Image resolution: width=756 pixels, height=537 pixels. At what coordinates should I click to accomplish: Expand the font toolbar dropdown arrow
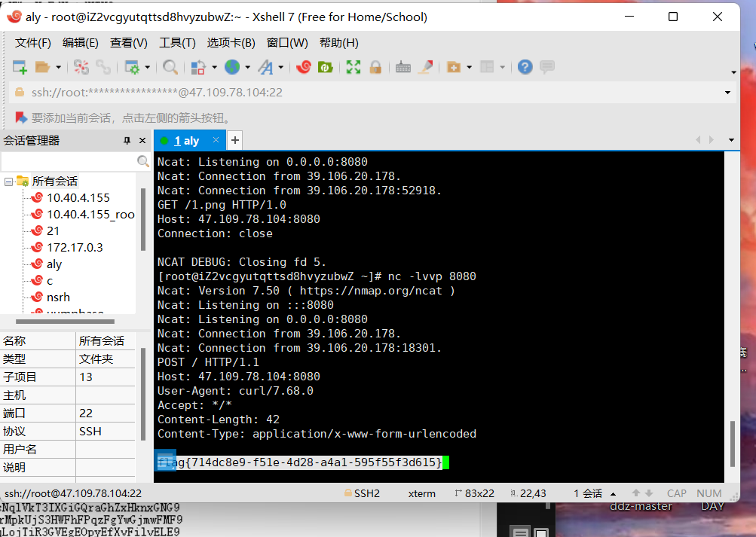click(x=281, y=68)
